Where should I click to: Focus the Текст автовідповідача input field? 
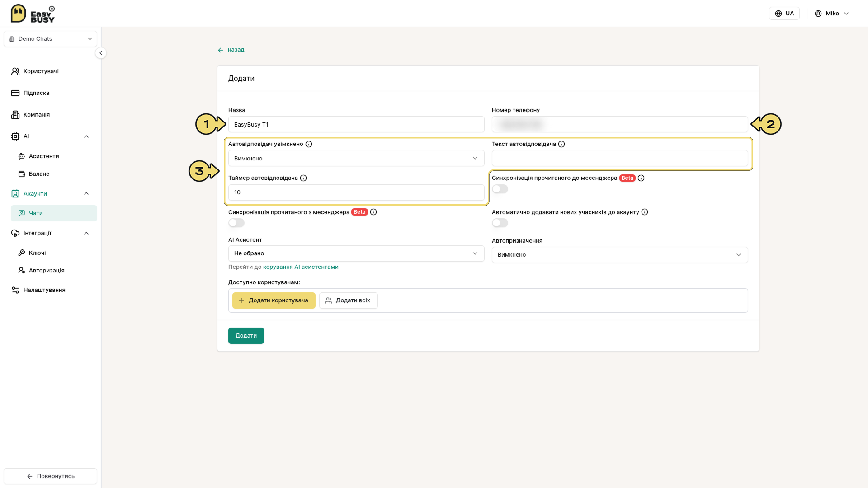620,158
